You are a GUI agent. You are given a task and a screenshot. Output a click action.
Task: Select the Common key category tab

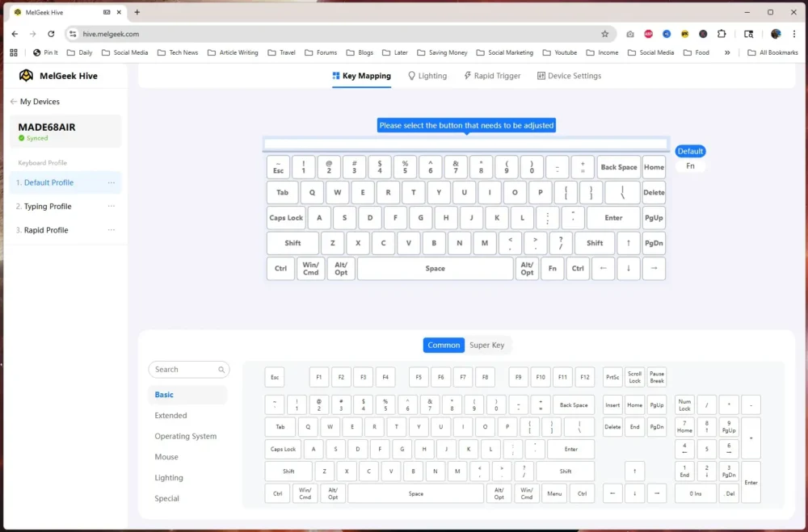(x=444, y=345)
